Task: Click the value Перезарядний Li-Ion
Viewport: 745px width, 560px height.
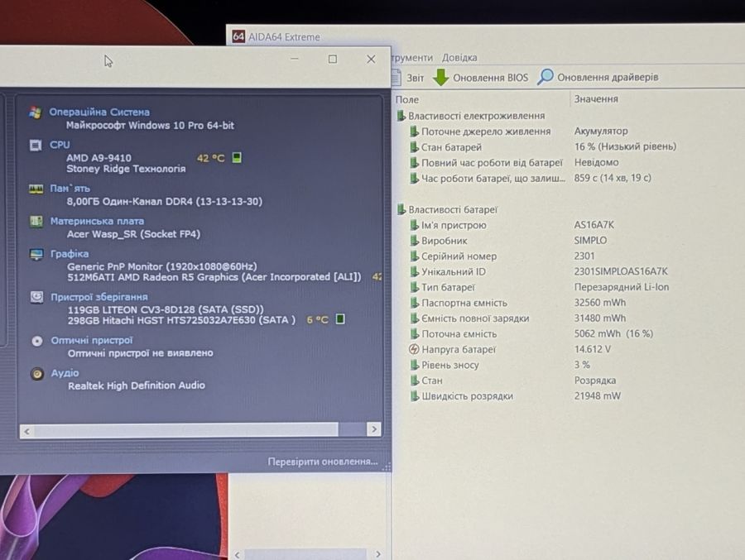Action: (x=622, y=287)
